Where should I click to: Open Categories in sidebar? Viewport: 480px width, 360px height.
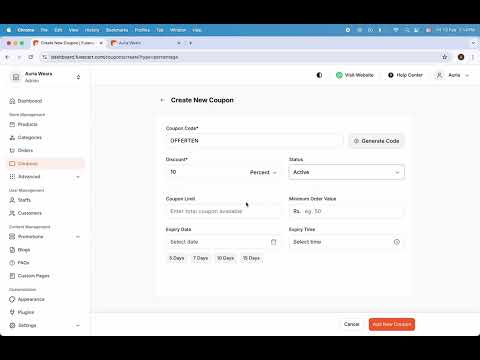tap(25, 137)
